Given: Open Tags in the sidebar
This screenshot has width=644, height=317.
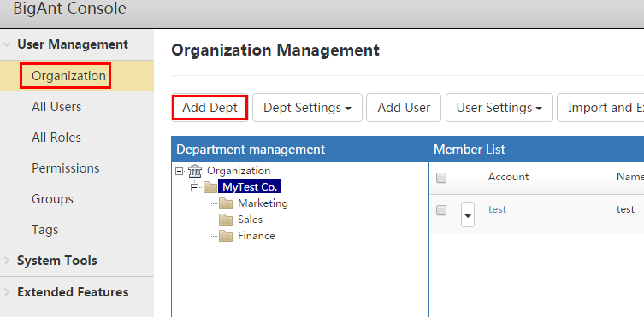Looking at the screenshot, I should point(45,230).
